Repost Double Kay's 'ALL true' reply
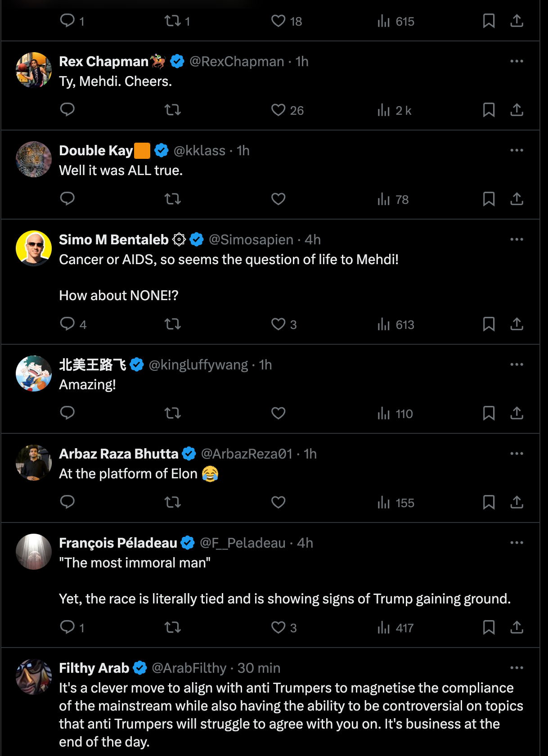Screen dimensions: 548x756 point(173,199)
